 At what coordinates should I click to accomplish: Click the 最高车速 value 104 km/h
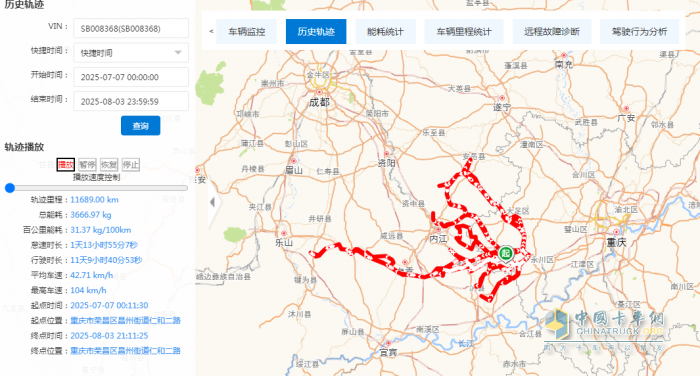point(88,290)
